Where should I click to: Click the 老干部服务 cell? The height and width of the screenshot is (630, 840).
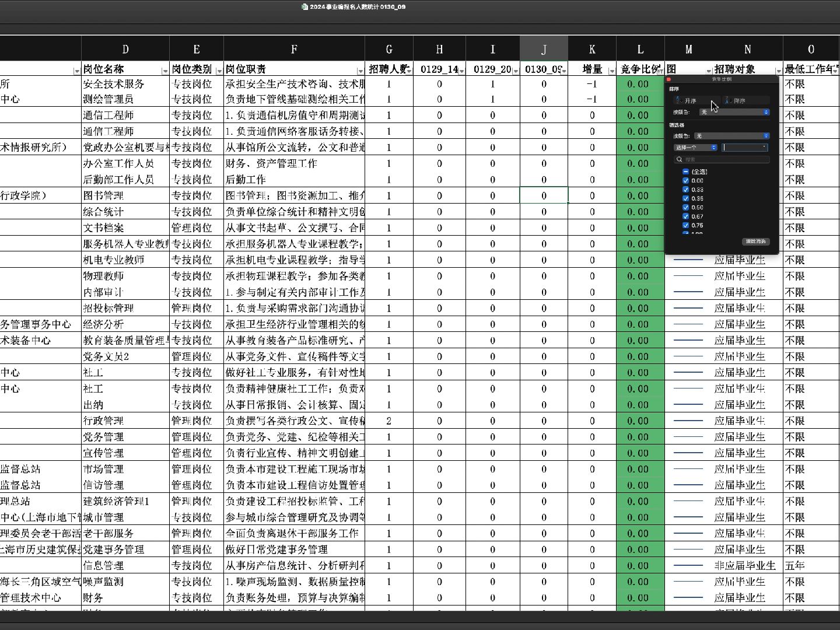pos(125,533)
